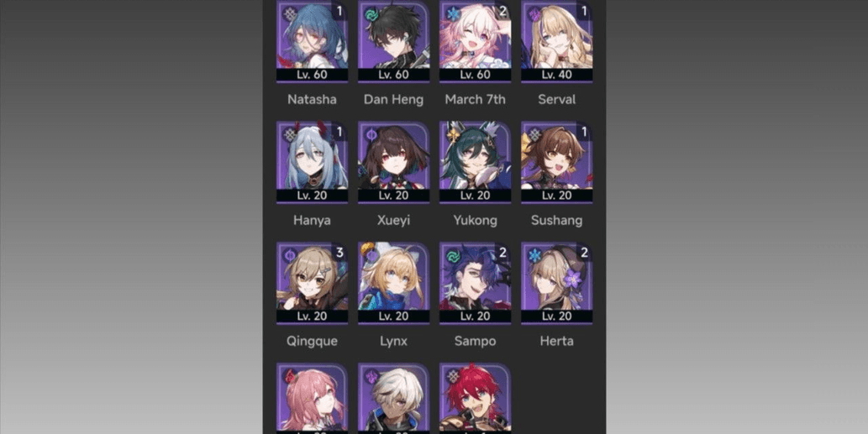Open Dan Heng's character card
The width and height of the screenshot is (868, 434).
[x=393, y=41]
